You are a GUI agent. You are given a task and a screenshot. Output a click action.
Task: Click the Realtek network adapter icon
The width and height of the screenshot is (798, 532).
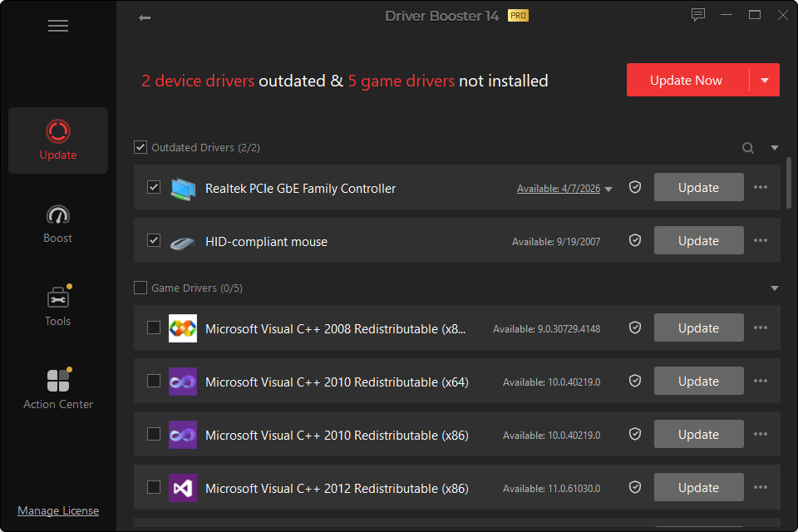pos(183,189)
